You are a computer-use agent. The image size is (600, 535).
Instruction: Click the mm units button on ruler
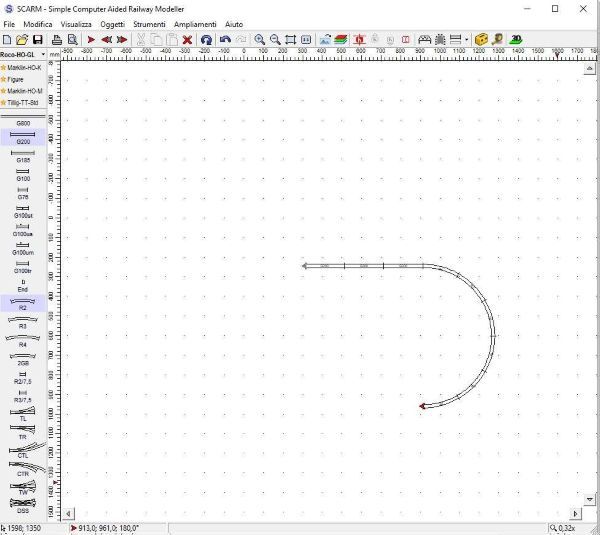tap(54, 55)
